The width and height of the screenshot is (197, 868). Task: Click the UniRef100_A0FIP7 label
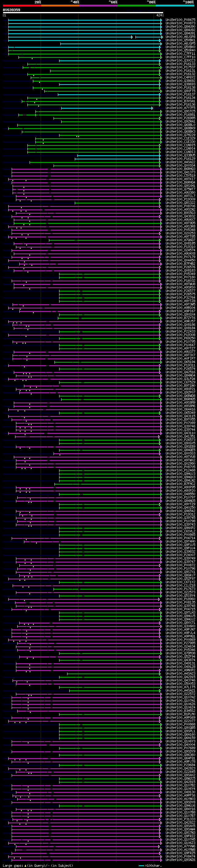180,358
